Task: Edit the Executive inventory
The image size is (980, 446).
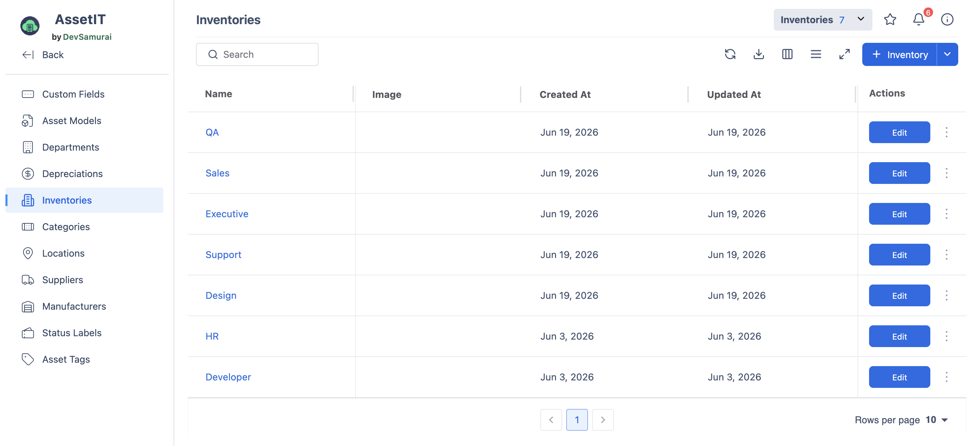Action: 899,214
